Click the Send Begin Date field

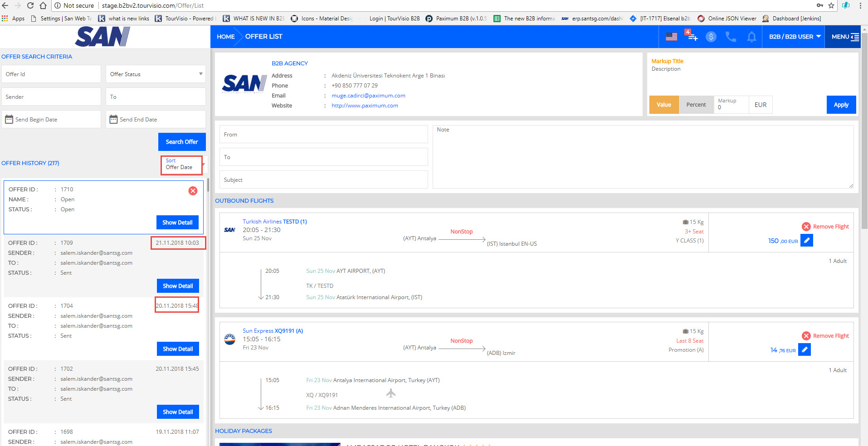pos(51,120)
